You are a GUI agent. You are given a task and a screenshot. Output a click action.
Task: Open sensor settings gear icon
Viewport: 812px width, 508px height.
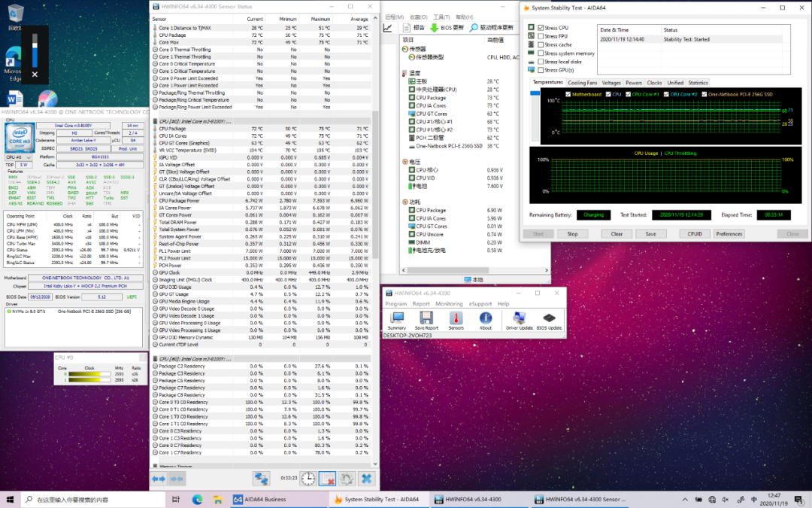(x=347, y=478)
